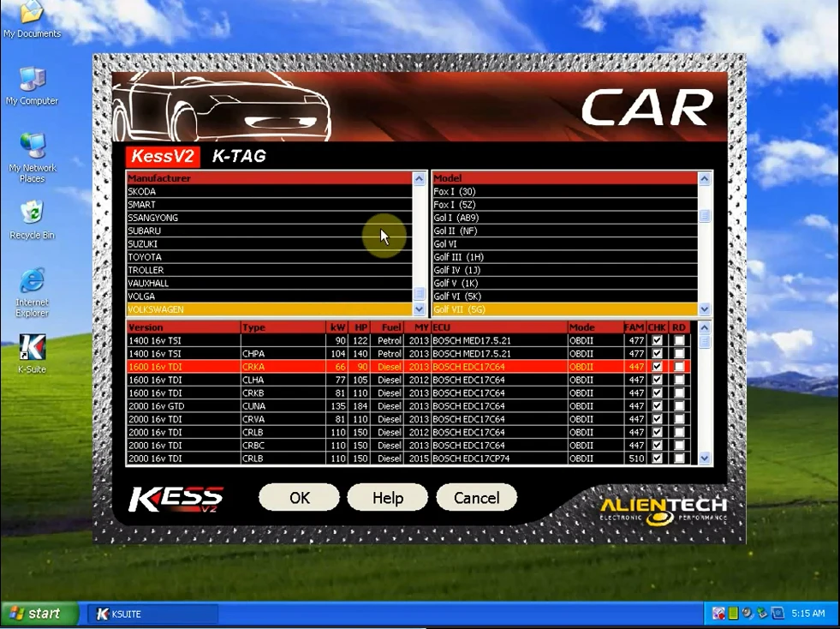
Task: Select VAUXHALL manufacturer
Action: (269, 283)
